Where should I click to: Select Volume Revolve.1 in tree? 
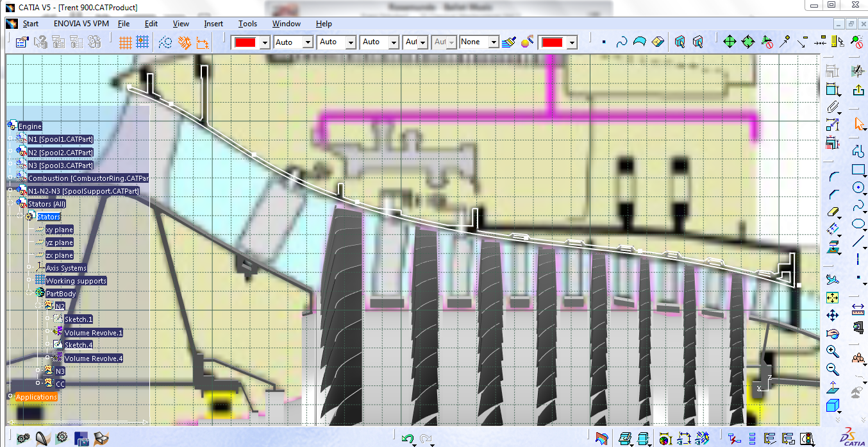(94, 332)
